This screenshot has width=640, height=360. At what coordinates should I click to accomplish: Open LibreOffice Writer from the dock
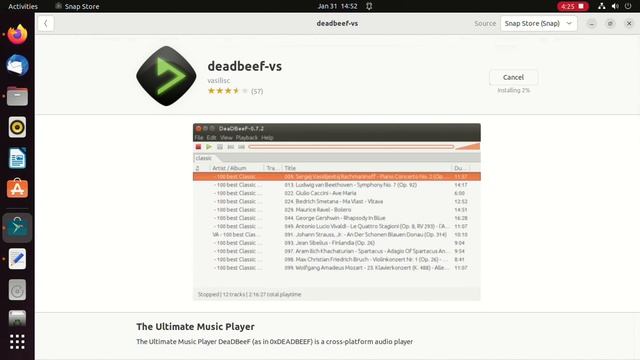[17, 158]
